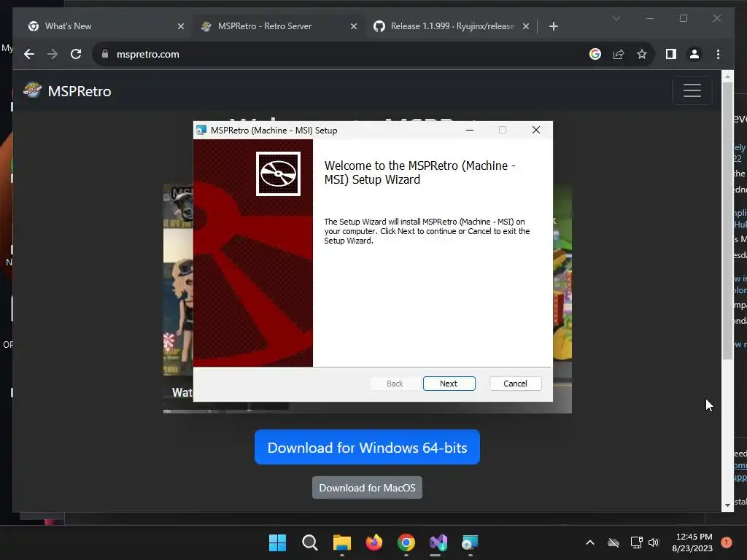This screenshot has width=747, height=560.
Task: Share this page icon
Action: [x=619, y=54]
